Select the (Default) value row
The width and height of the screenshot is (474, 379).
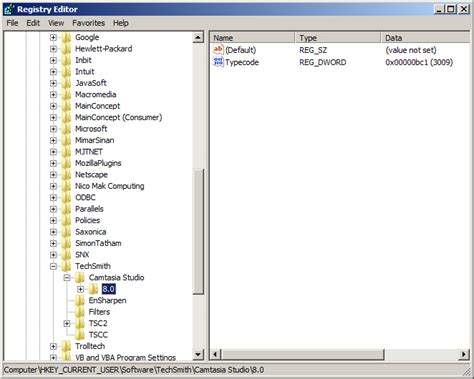[339, 50]
